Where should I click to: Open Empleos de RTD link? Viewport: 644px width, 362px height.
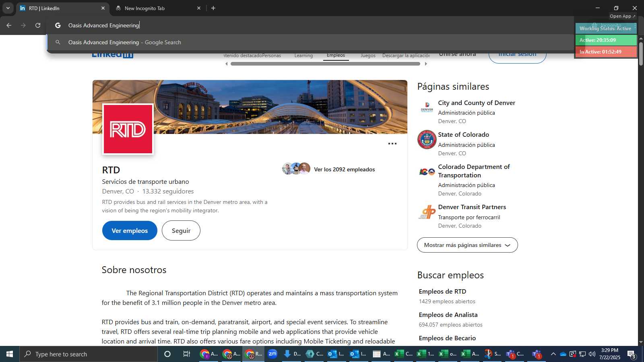click(442, 292)
